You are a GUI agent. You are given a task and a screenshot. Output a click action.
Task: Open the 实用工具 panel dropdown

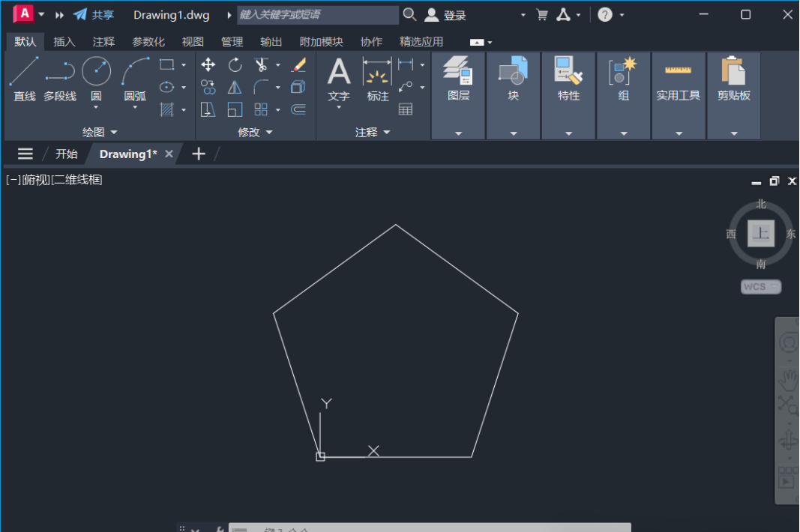click(679, 133)
